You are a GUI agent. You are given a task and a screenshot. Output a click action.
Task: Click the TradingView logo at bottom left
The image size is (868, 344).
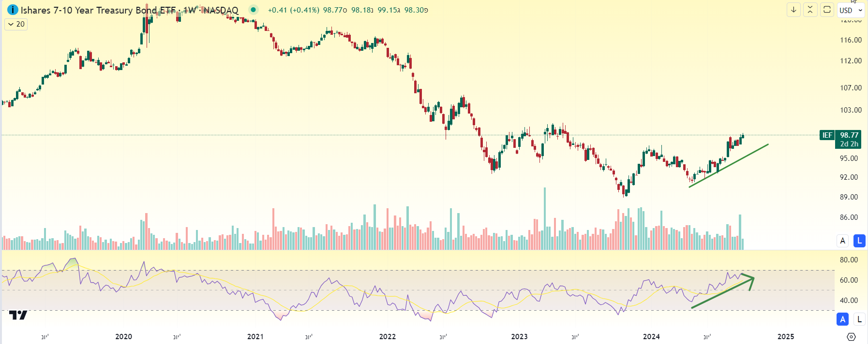tap(18, 315)
